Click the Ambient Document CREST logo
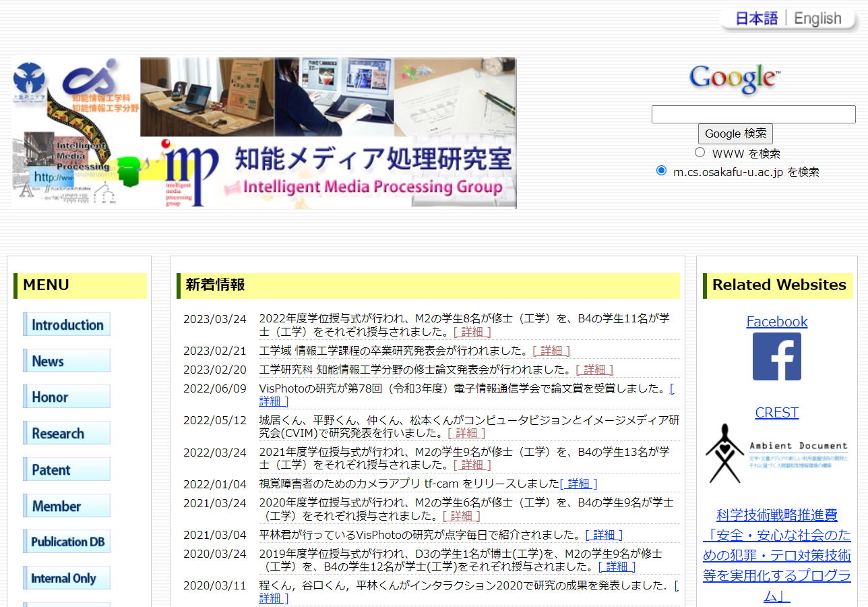Screen dimensions: 868x607 776,453
